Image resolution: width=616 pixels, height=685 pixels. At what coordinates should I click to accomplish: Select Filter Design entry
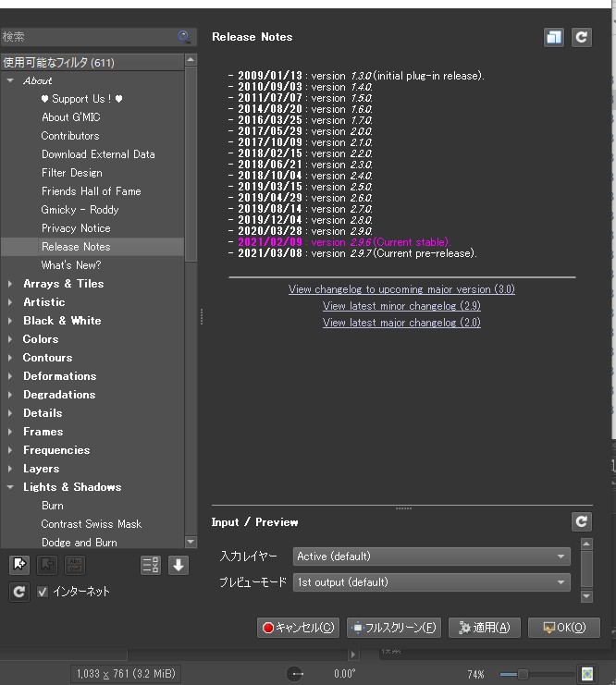pos(72,173)
